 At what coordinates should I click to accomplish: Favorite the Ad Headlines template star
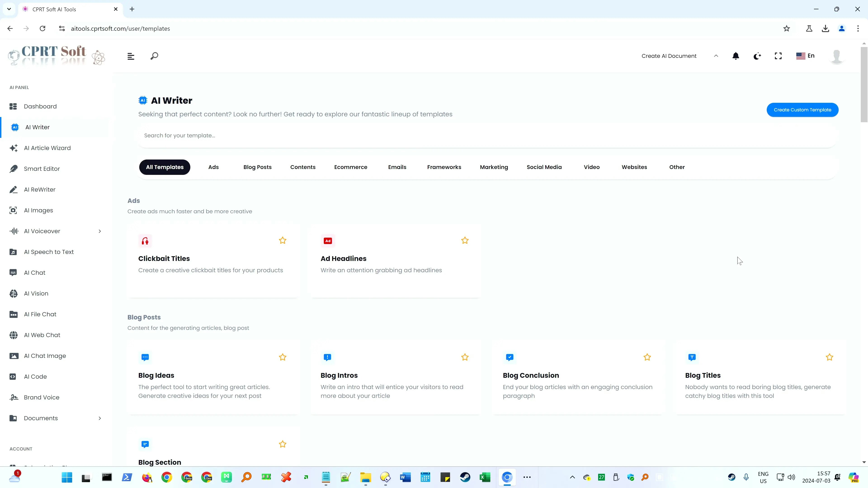coord(465,240)
